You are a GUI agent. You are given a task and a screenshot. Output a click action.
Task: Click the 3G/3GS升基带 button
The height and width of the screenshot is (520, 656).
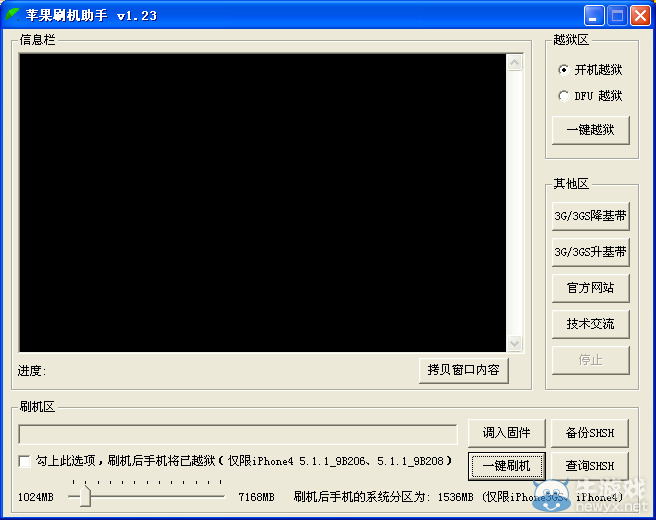coord(590,252)
